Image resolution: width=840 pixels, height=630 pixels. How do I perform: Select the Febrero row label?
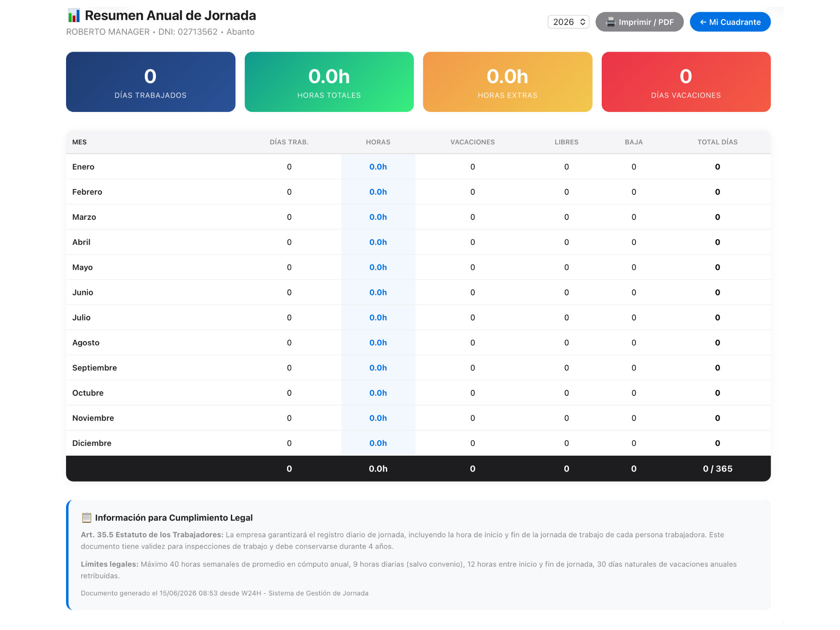point(87,192)
